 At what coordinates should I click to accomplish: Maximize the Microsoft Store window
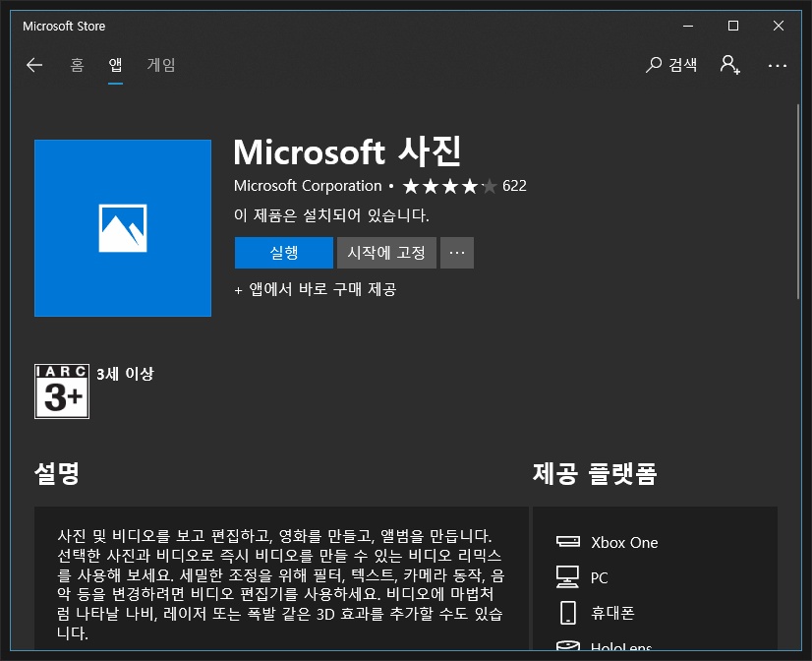point(732,26)
